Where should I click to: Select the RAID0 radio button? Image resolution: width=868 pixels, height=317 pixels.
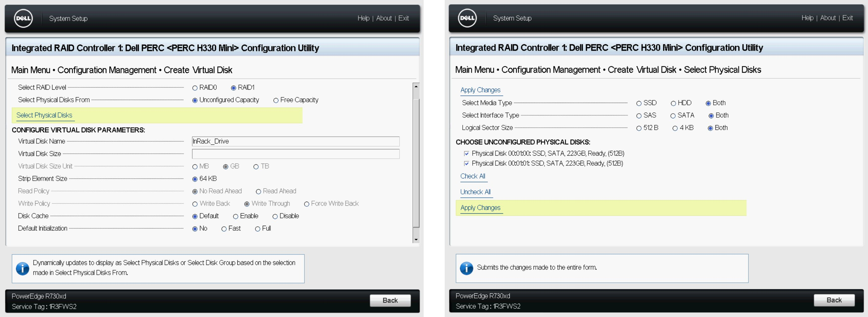(x=195, y=88)
